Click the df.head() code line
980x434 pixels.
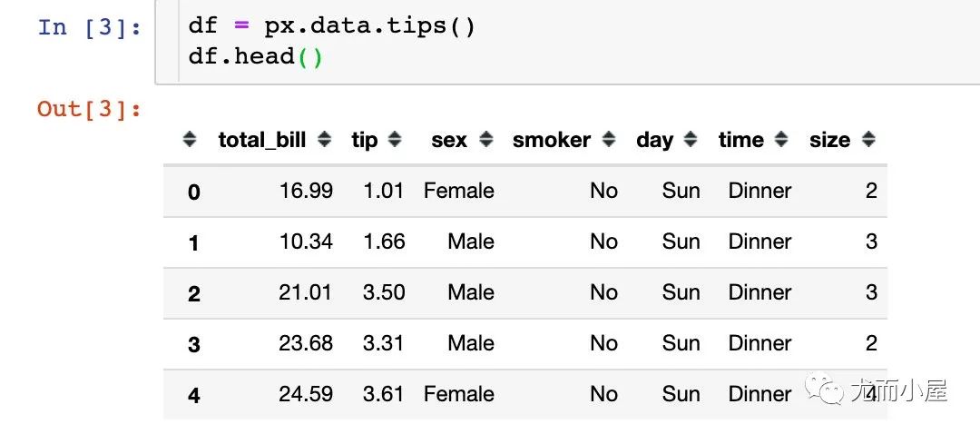pos(255,56)
